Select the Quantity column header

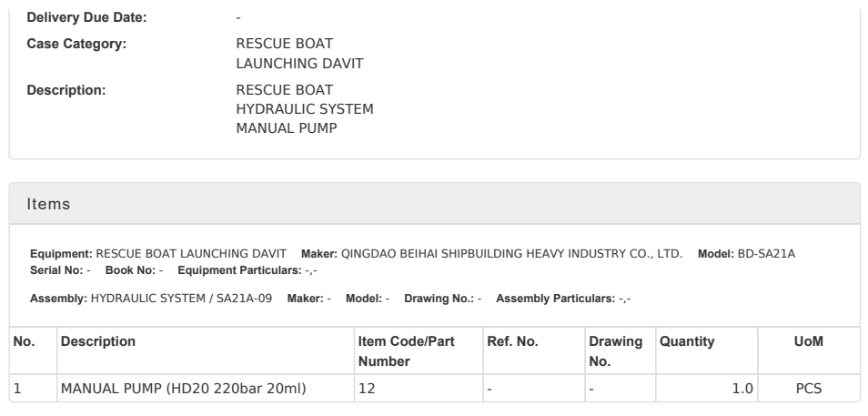(686, 341)
